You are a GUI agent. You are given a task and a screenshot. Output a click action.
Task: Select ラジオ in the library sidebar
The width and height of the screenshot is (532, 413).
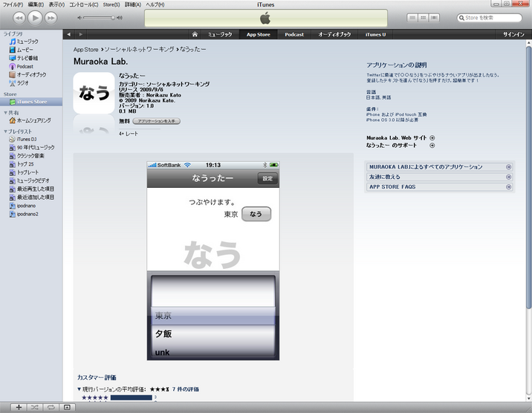pos(19,82)
